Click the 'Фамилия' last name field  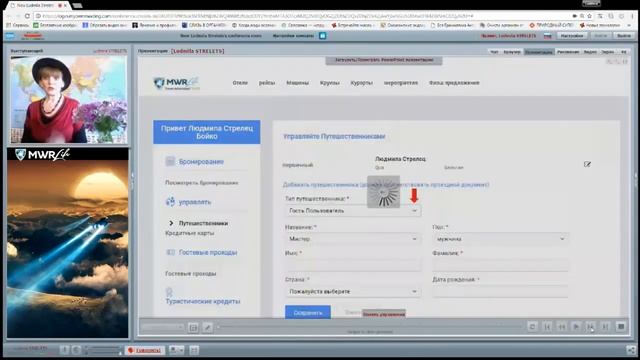click(500, 265)
